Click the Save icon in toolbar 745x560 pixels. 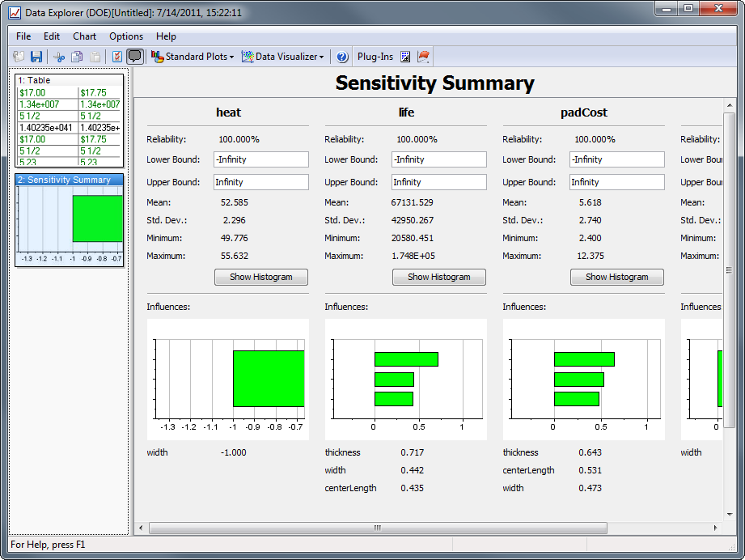point(36,57)
